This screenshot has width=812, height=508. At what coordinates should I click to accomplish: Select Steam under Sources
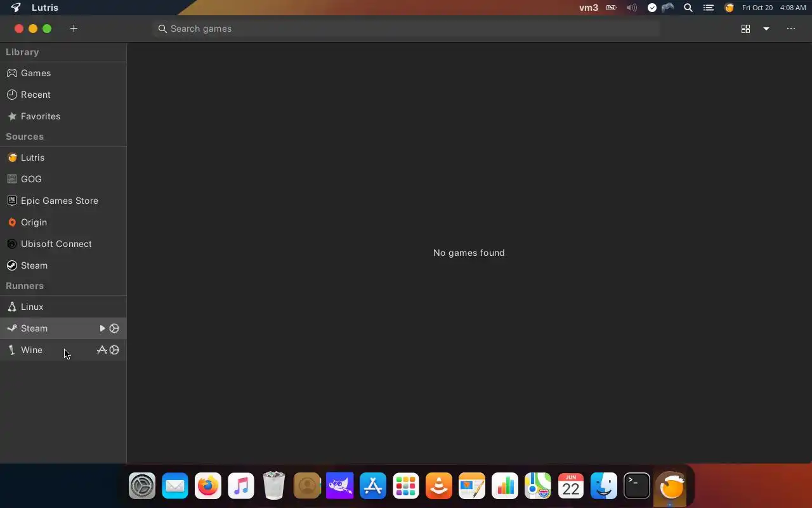(63, 265)
